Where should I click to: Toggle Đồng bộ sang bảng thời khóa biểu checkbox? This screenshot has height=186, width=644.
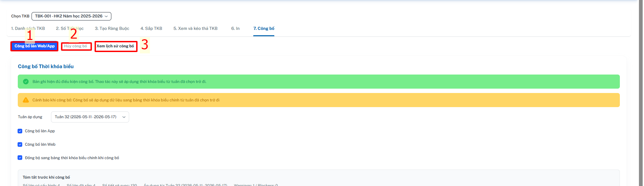(20, 158)
